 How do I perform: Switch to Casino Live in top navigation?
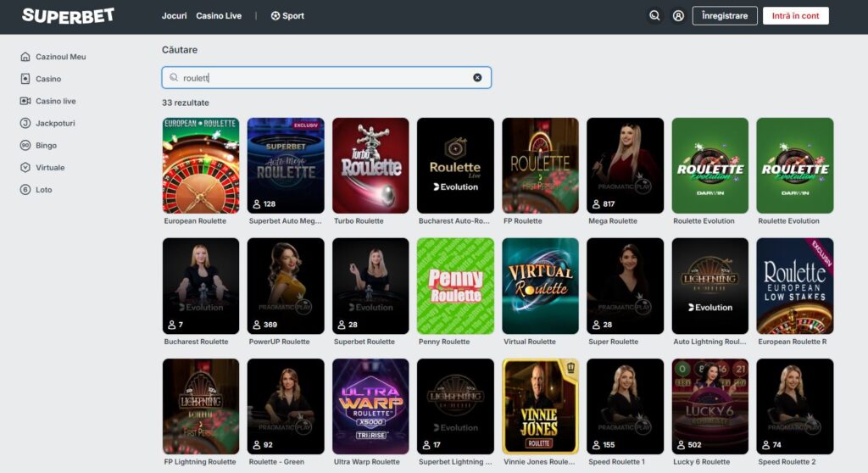point(219,16)
